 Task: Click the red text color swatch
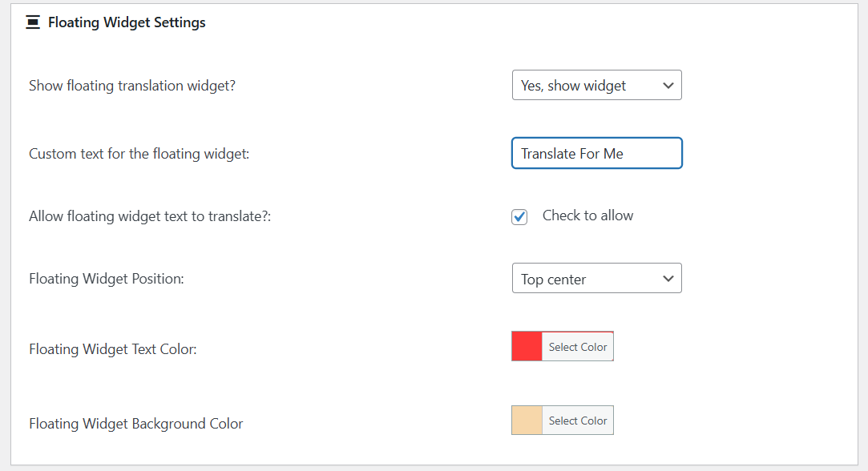tap(527, 347)
